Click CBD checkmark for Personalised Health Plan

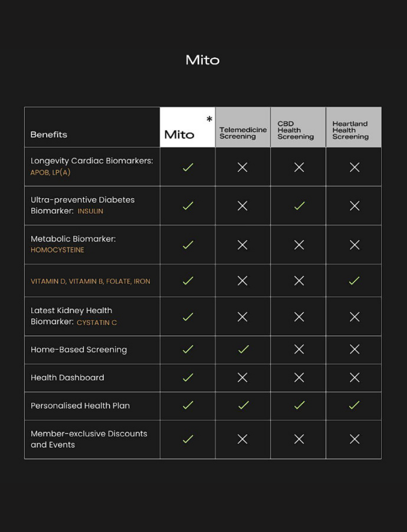click(299, 405)
